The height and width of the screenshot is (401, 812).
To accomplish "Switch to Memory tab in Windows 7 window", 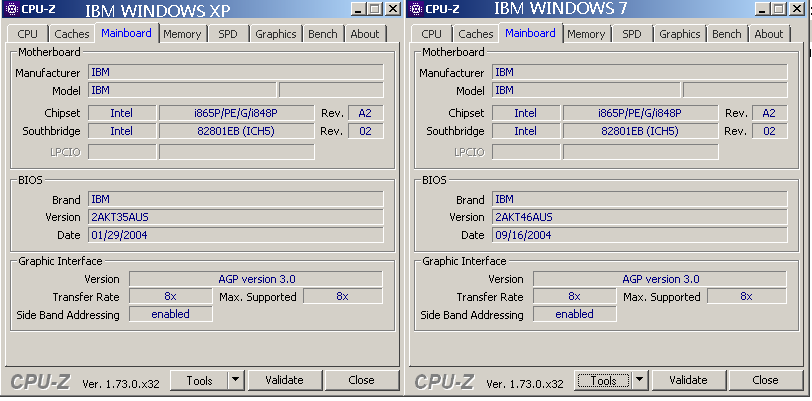I will pos(586,34).
